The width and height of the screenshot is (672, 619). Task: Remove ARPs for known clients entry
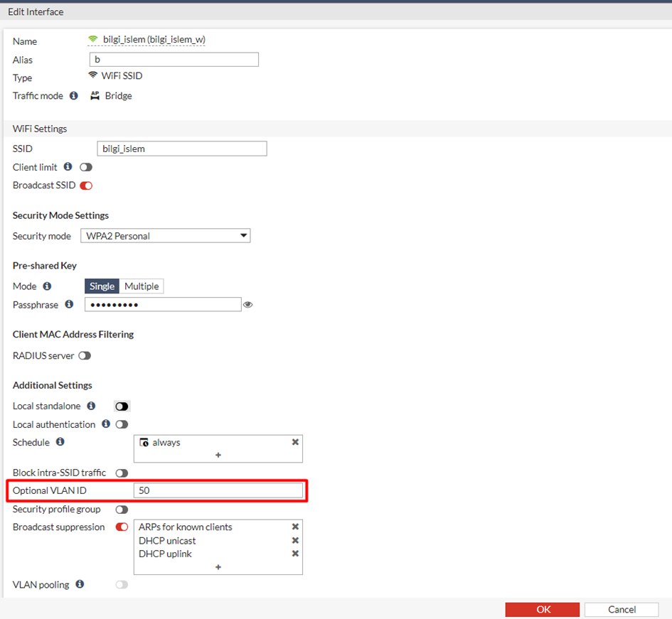[295, 527]
